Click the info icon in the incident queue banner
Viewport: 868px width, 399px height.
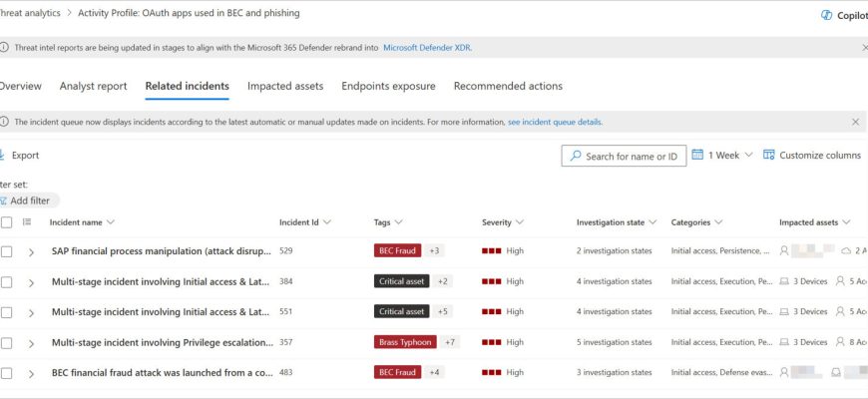[4, 122]
